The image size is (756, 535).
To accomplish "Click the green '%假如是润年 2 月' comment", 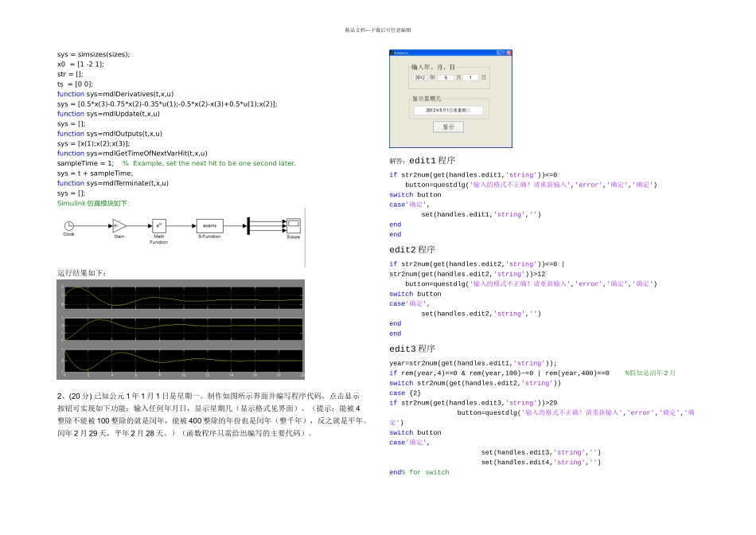I will pyautogui.click(x=650, y=373).
